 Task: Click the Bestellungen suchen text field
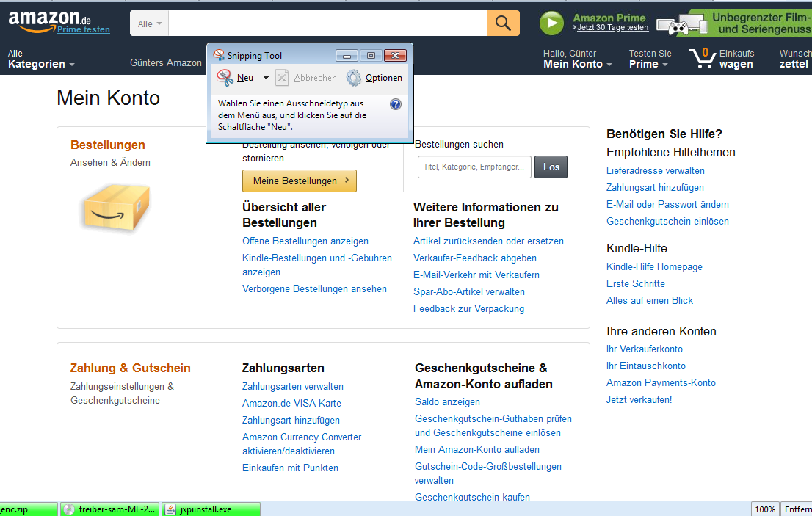(x=474, y=167)
